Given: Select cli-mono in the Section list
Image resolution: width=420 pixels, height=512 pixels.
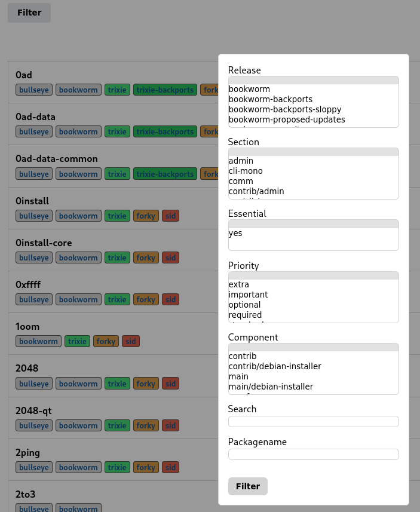Looking at the screenshot, I should (x=246, y=171).
